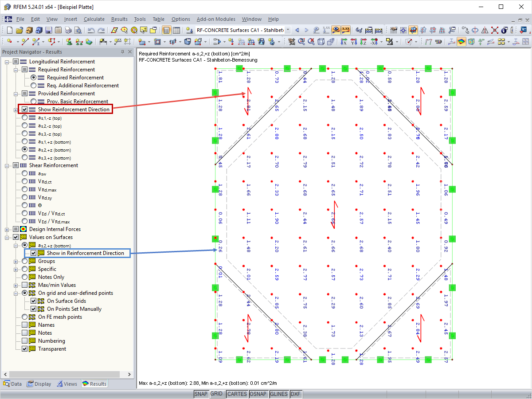
Task: Collapse the Longitudinal Reinforcement tree branch
Action: pos(6,61)
